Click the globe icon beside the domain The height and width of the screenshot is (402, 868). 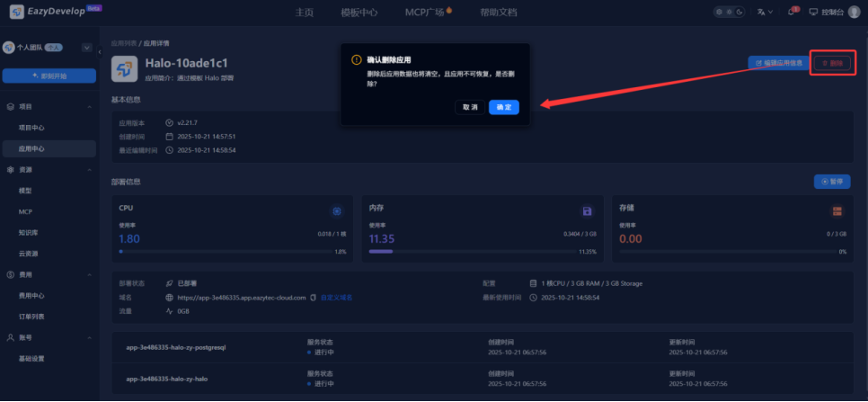[x=170, y=298]
